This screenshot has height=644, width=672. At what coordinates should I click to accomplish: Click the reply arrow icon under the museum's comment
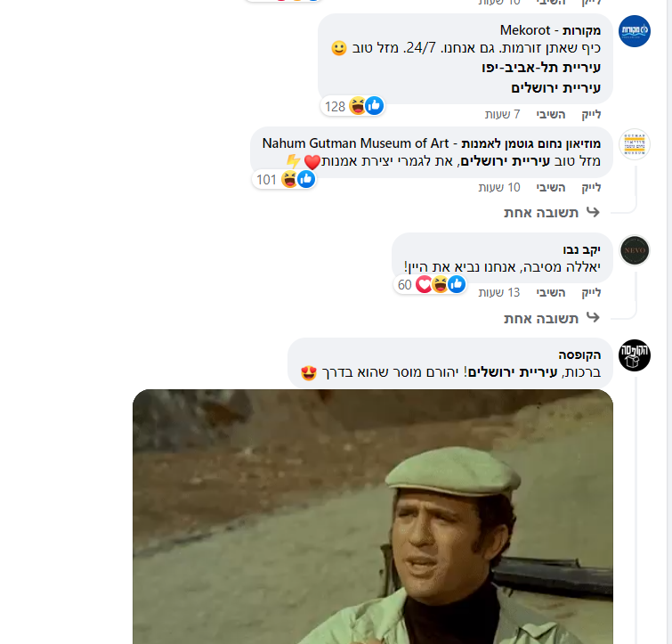[593, 212]
